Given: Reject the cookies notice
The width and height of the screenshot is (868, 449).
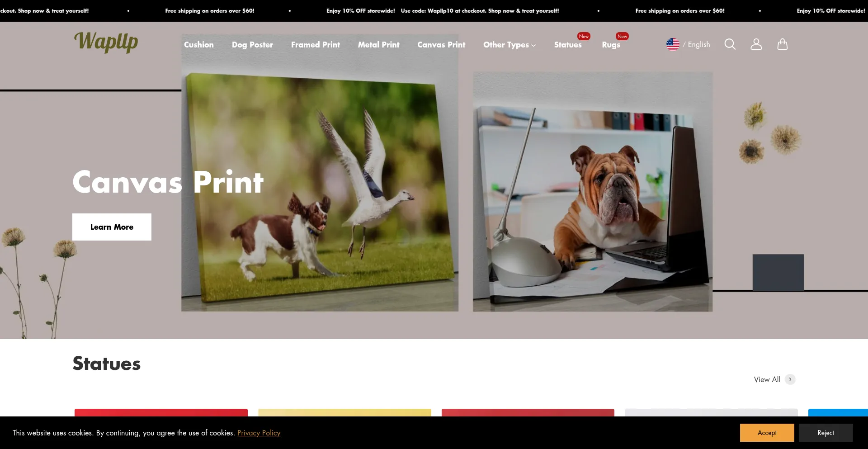Looking at the screenshot, I should coord(826,433).
